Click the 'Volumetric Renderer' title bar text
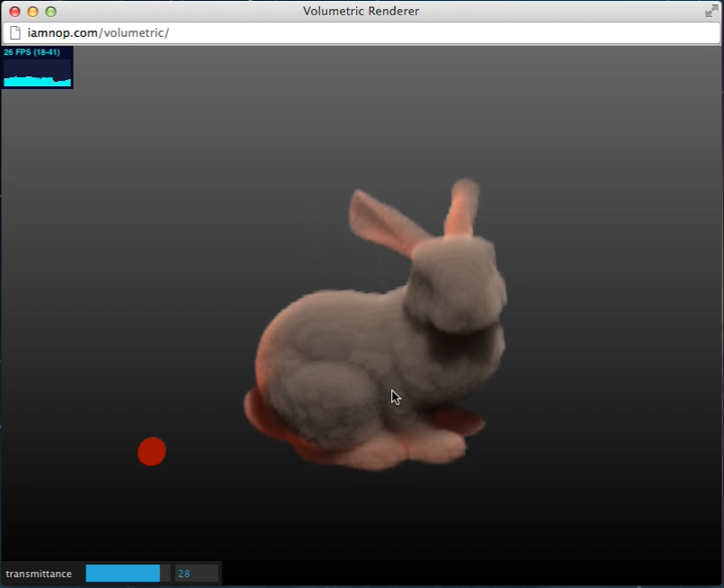724x588 pixels. [361, 11]
